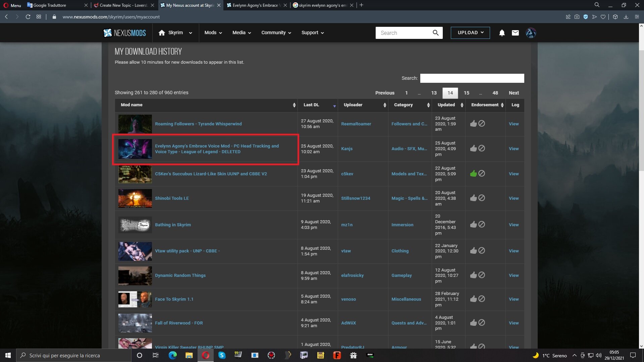Endorse Roaming Followers - Tyrande Whisperwind
The image size is (644, 362).
click(x=473, y=124)
